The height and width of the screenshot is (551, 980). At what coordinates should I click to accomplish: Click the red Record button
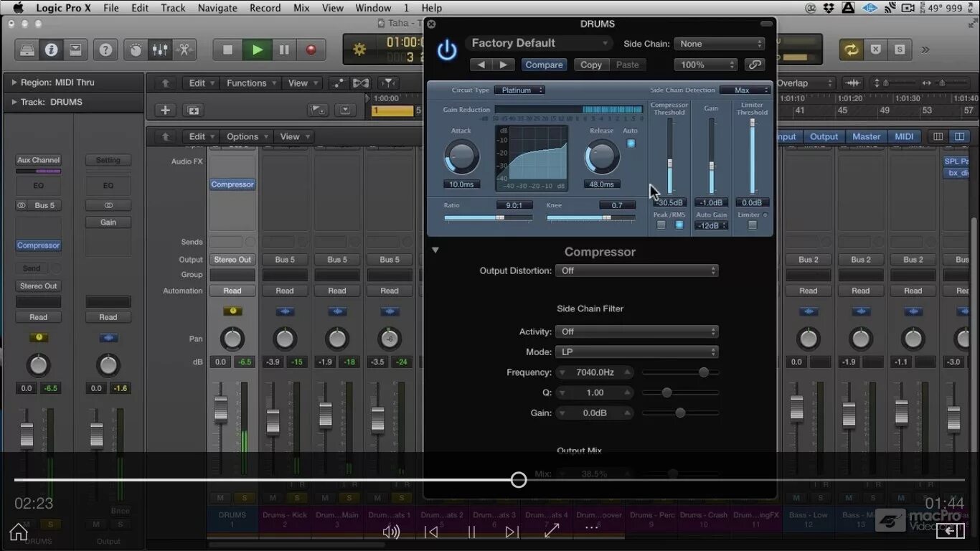[311, 50]
